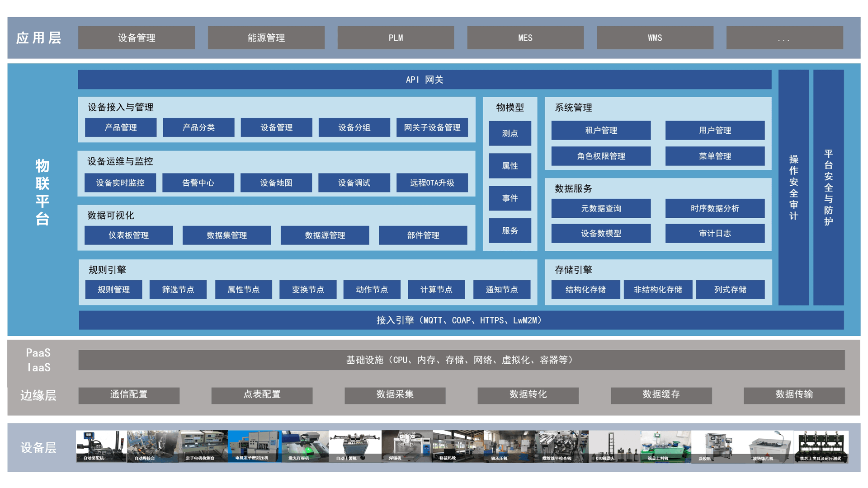Select the 角色权限管理 box
The height and width of the screenshot is (488, 868).
[601, 156]
